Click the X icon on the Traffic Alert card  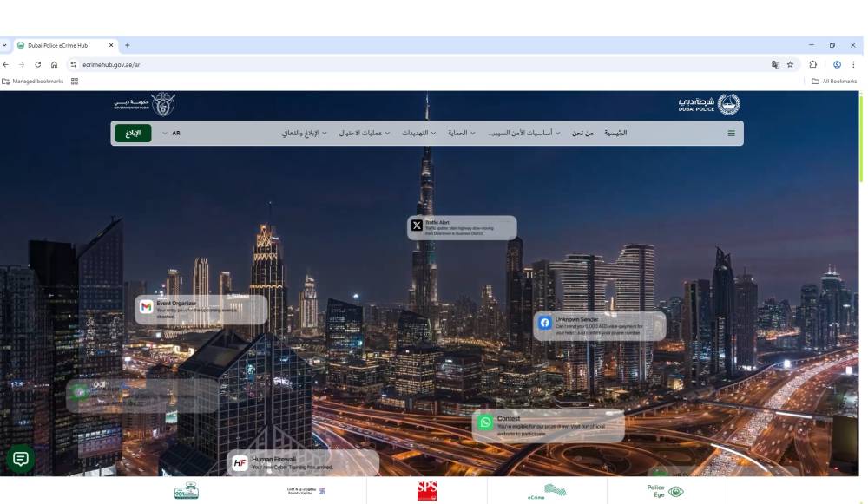tap(417, 226)
